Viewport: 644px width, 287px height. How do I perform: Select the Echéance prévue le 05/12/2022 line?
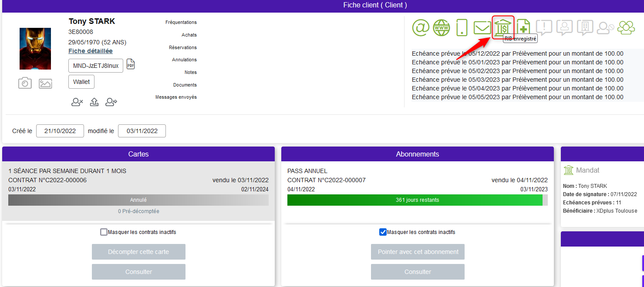518,53
